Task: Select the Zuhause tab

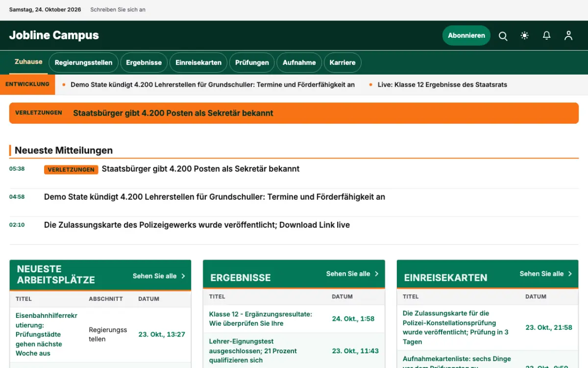Action: pyautogui.click(x=28, y=62)
